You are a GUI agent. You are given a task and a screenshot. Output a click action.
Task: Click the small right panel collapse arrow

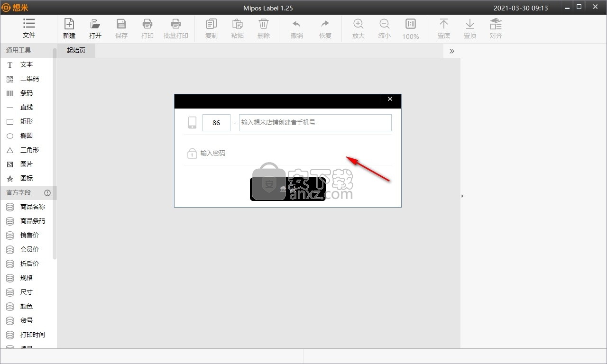click(462, 196)
